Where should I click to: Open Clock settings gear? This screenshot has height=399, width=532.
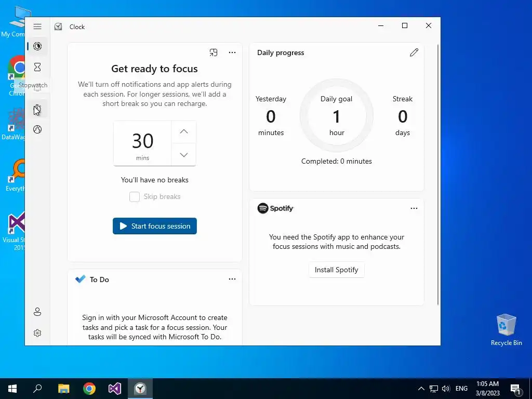(x=37, y=333)
